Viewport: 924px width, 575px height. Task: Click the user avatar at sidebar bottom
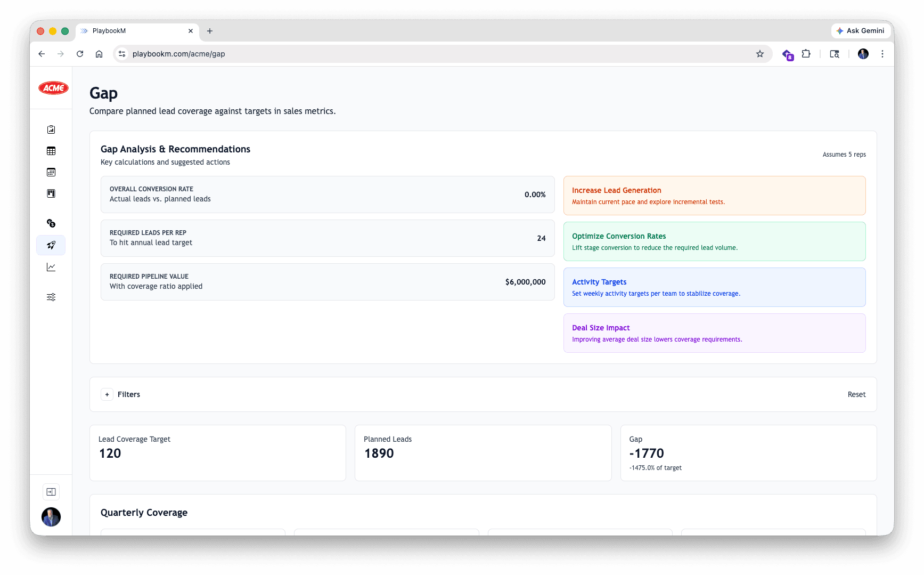51,517
